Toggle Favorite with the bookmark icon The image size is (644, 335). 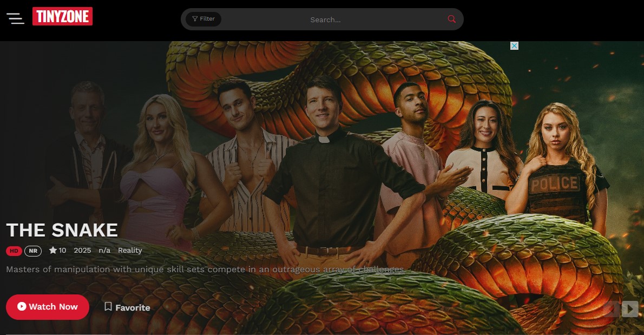click(x=108, y=307)
